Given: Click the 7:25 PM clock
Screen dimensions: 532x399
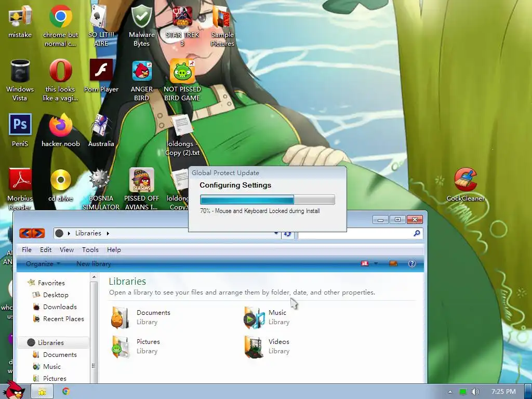Looking at the screenshot, I should click(503, 392).
